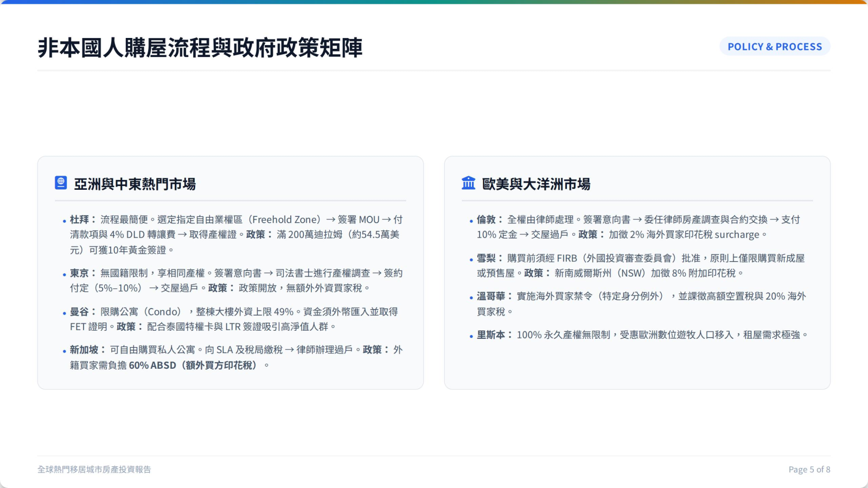This screenshot has width=868, height=488.
Task: Click the footer text 全球熱門移居城市房產投資報告
Action: coord(94,470)
